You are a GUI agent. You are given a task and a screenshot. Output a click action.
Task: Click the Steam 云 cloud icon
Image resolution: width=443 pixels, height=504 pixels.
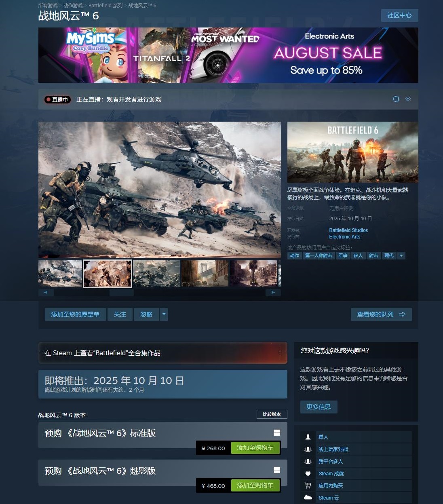pyautogui.click(x=308, y=498)
